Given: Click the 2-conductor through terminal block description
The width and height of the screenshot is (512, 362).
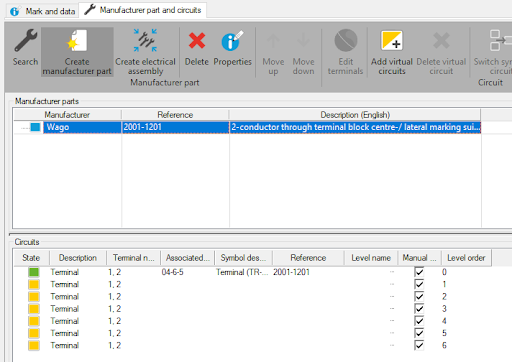Looking at the screenshot, I should (x=355, y=127).
